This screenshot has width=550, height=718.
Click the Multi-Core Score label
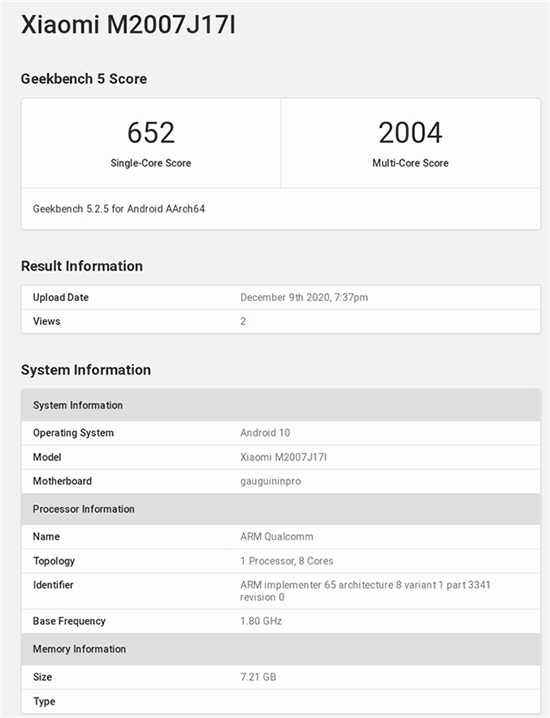pyautogui.click(x=410, y=163)
